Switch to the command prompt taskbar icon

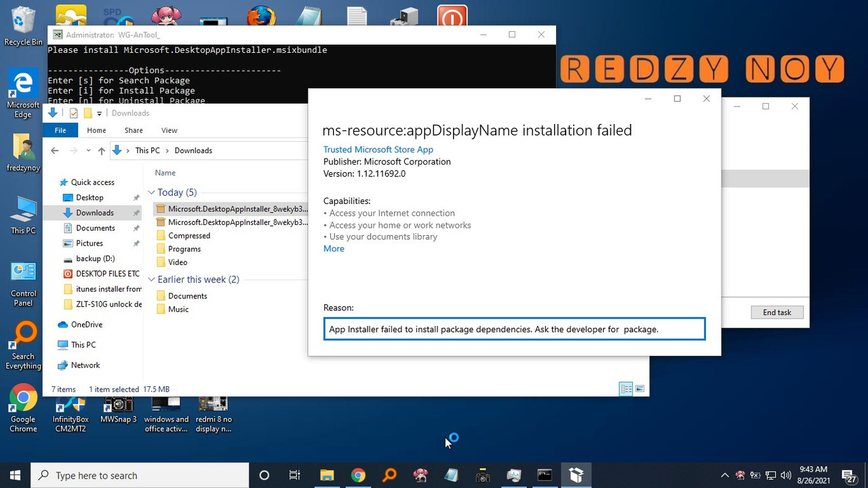click(x=545, y=475)
